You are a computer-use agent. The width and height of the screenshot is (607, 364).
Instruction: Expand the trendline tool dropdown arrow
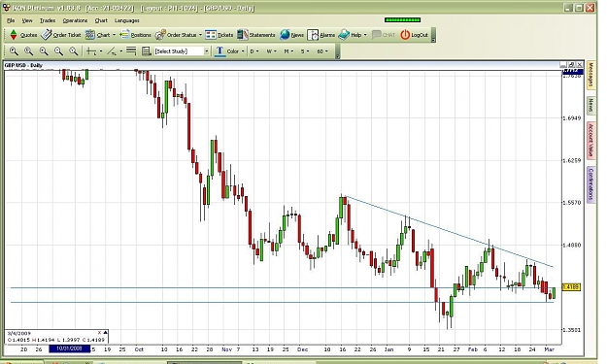[x=121, y=51]
